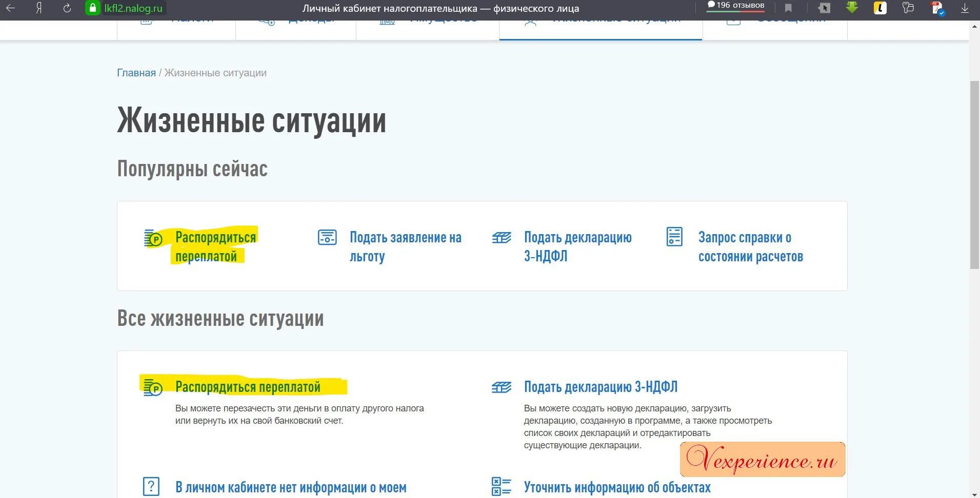Open Подать декларацию 3-НДФЛ in the full list
The image size is (980, 498).
[x=601, y=387]
